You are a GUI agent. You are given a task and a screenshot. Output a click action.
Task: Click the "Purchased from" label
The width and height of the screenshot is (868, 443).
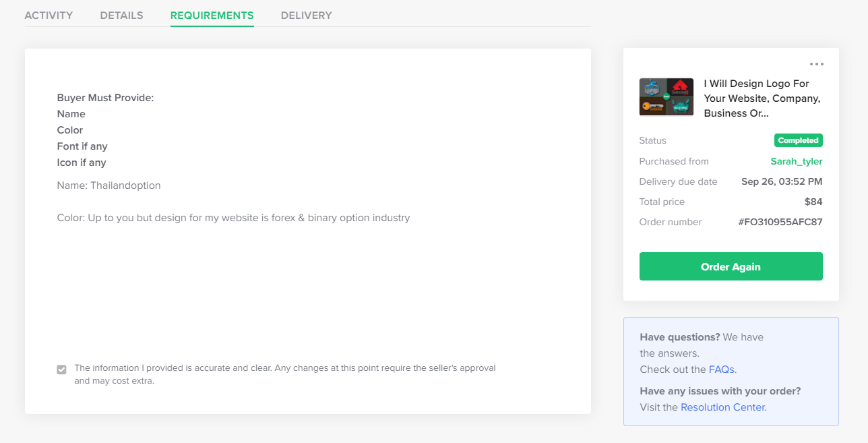coord(674,161)
